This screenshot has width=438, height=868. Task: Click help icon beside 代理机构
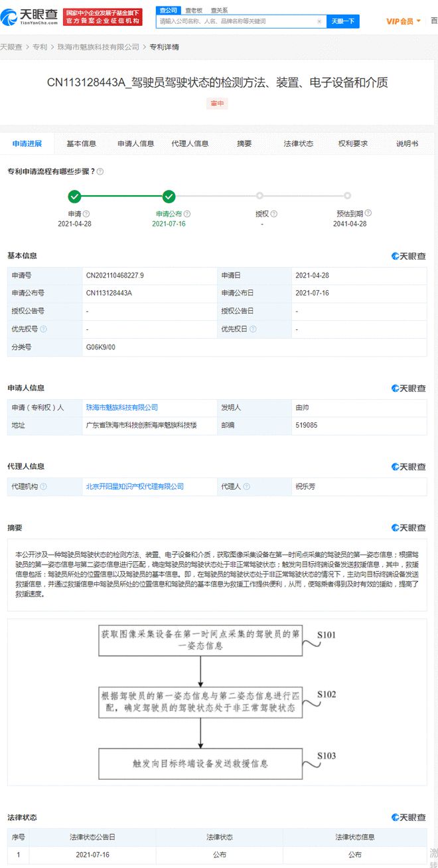pyautogui.click(x=44, y=487)
